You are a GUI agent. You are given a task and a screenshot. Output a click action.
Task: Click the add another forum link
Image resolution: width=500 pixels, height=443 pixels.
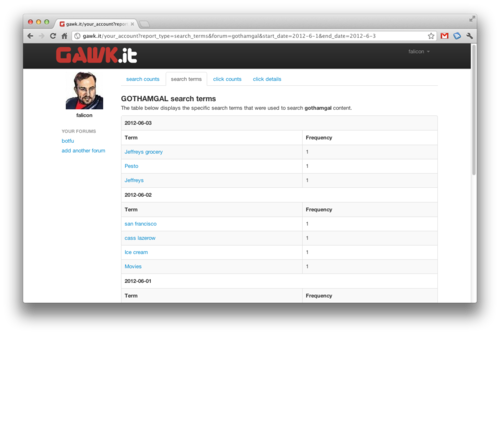pos(83,151)
